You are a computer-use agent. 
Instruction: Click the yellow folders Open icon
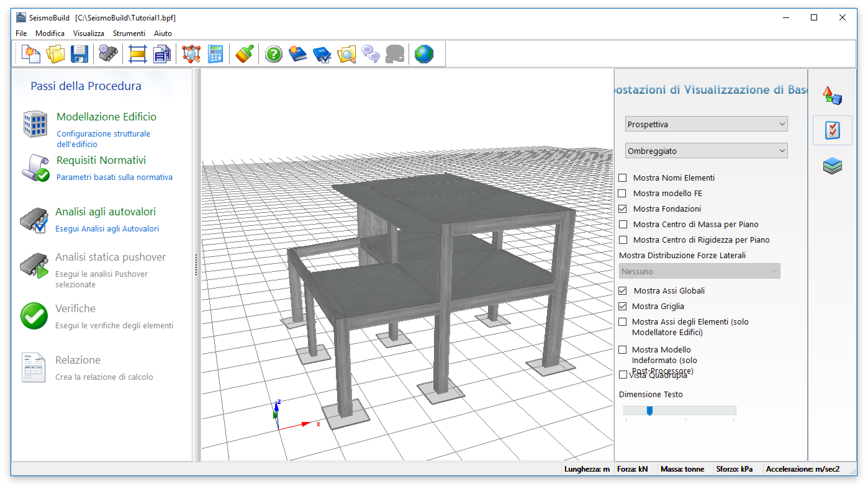click(55, 54)
